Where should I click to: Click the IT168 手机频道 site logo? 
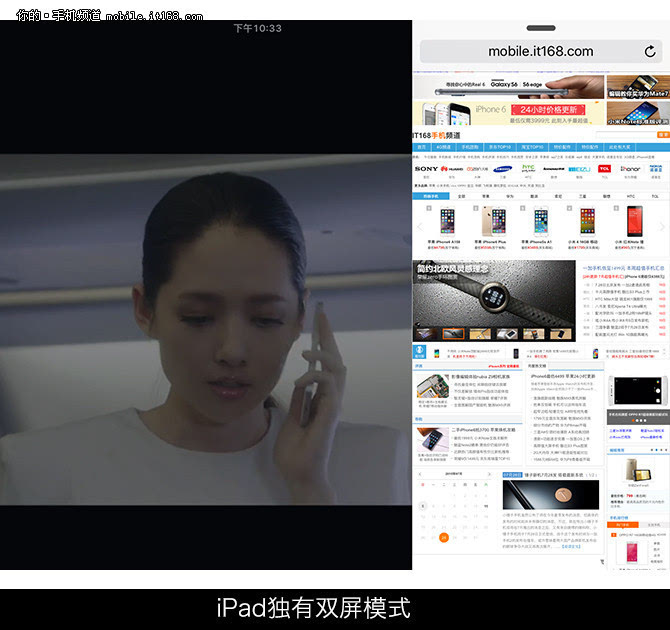[x=436, y=135]
